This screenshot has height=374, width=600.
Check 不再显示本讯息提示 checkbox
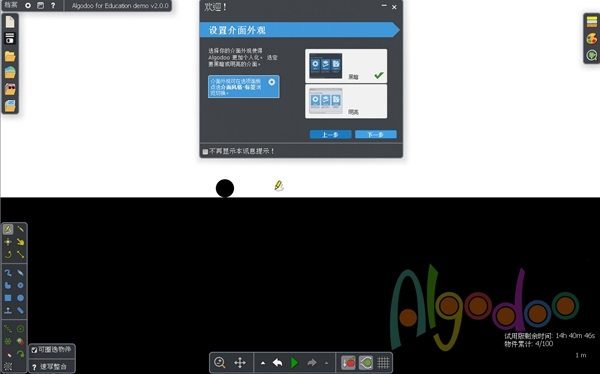point(205,152)
